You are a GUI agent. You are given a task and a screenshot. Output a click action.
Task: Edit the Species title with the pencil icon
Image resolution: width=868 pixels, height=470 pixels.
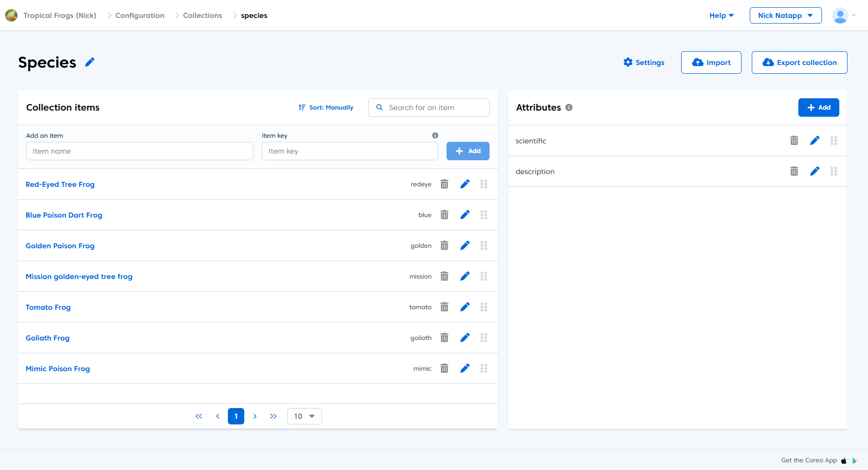90,62
